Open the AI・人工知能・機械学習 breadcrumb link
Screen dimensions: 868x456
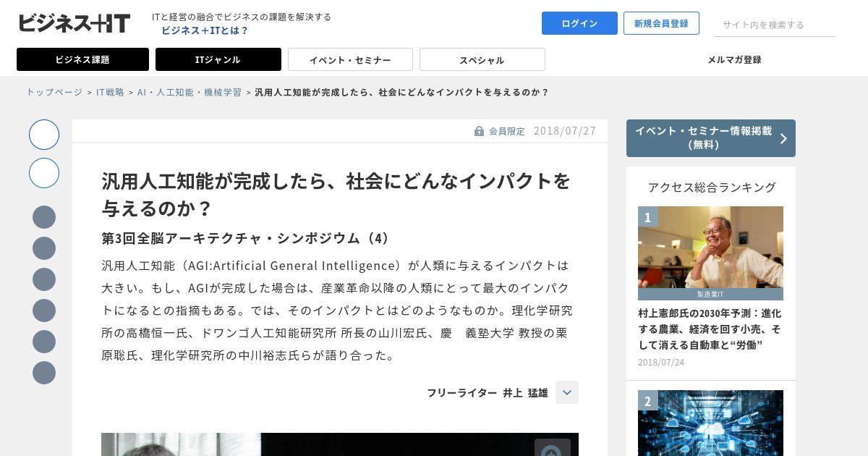pyautogui.click(x=190, y=92)
